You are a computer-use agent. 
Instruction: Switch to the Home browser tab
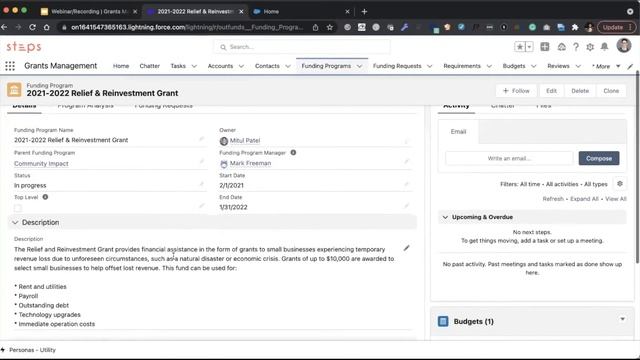(x=301, y=11)
